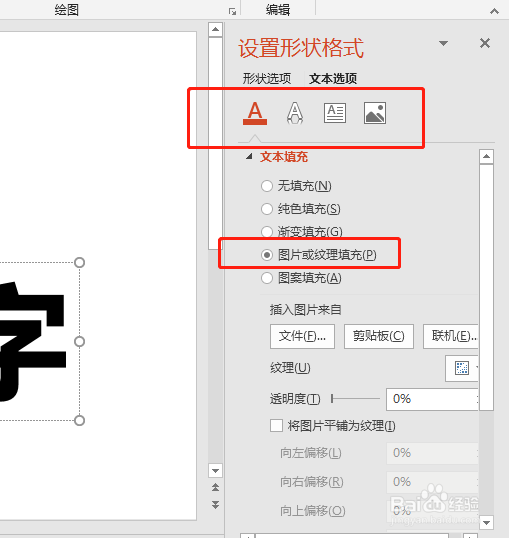The image size is (509, 538).
Task: Click the 向左偏移(L) 0% field
Action: (432, 453)
